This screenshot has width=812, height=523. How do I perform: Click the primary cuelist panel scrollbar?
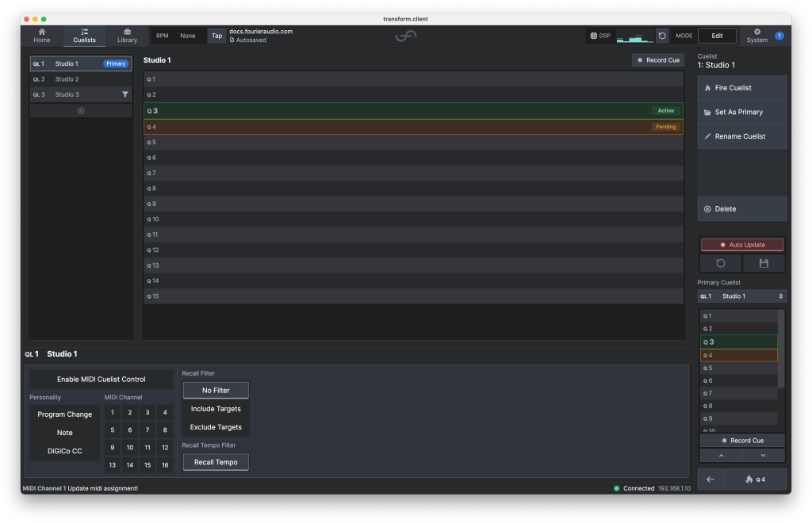pyautogui.click(x=781, y=349)
